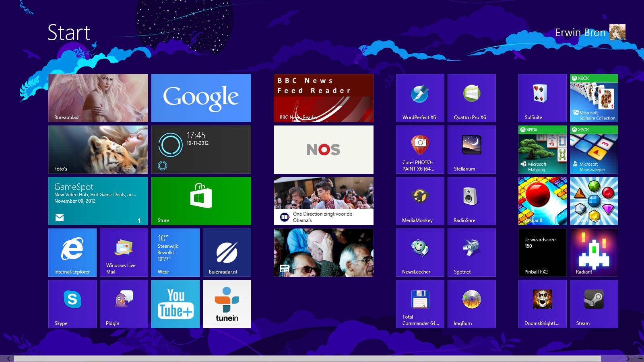Open Microsoft Solitaire Collection
The image size is (644, 362).
click(594, 98)
